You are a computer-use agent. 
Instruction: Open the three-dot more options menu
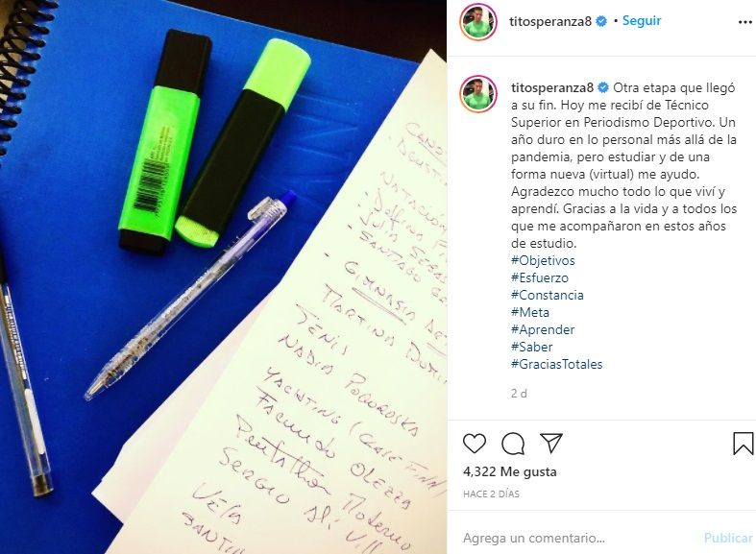click(x=744, y=22)
